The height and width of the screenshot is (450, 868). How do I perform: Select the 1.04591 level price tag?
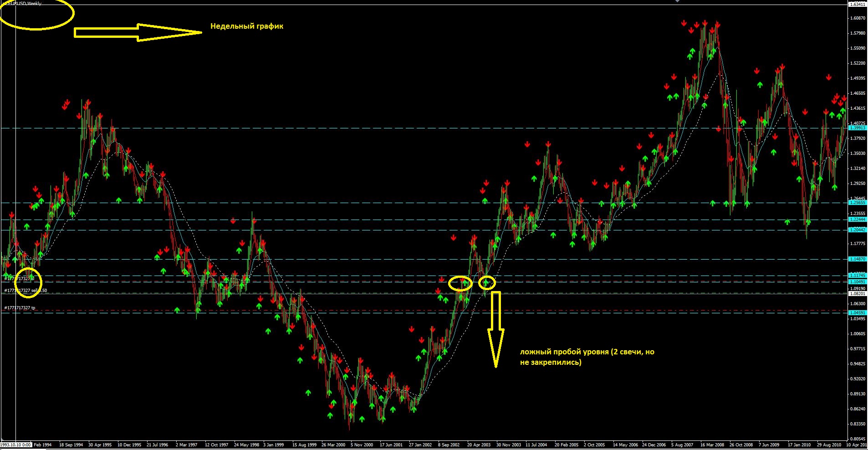click(858, 313)
